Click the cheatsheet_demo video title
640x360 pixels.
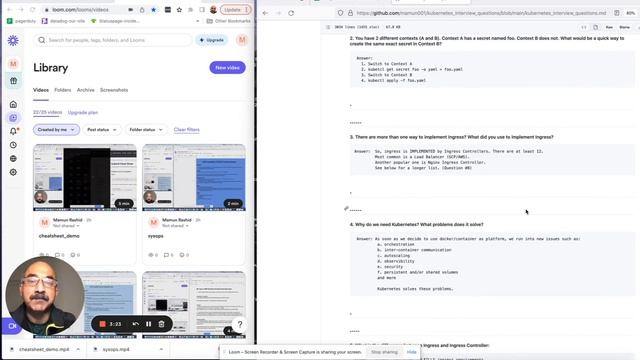click(x=59, y=236)
